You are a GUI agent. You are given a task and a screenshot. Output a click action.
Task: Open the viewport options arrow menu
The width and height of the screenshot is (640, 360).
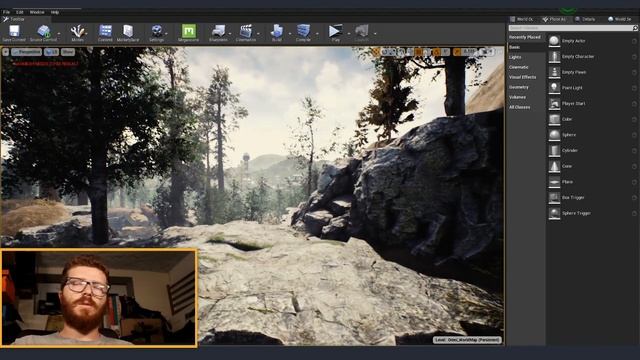pyautogui.click(x=5, y=52)
